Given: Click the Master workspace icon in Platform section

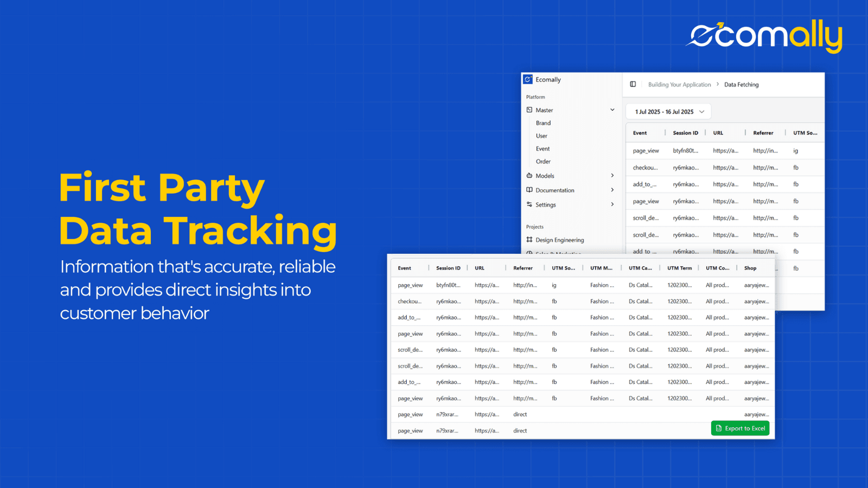Looking at the screenshot, I should 530,110.
